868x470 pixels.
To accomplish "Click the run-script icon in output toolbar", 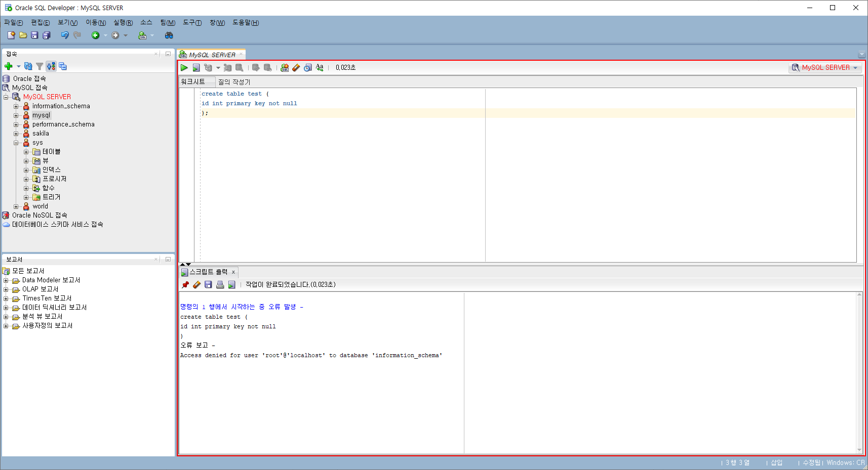I will (231, 285).
